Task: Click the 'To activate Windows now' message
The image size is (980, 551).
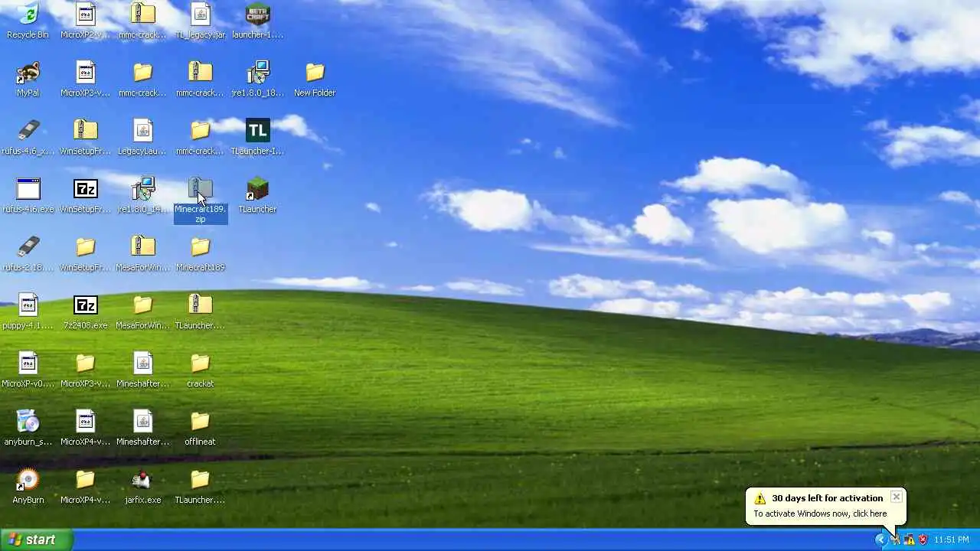Action: click(x=820, y=514)
